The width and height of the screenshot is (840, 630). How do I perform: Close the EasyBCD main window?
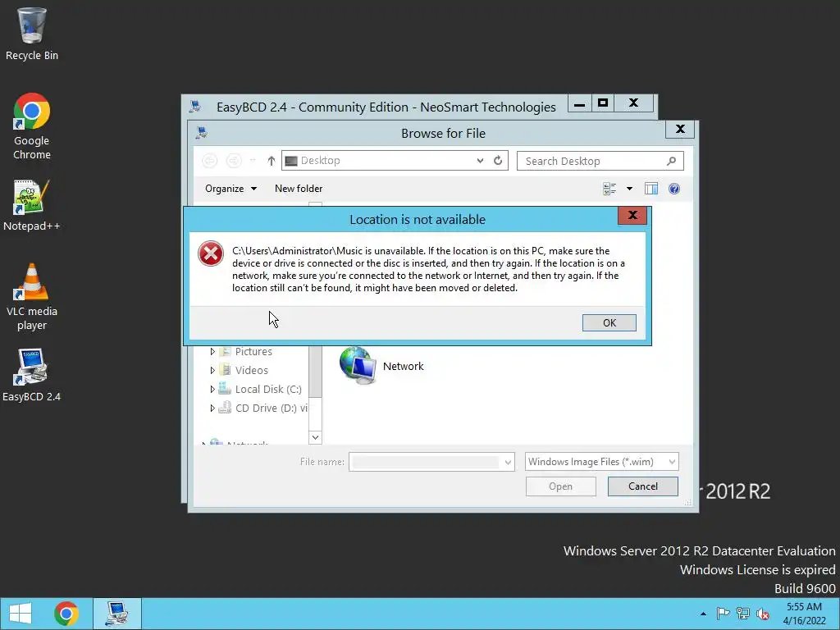point(634,103)
